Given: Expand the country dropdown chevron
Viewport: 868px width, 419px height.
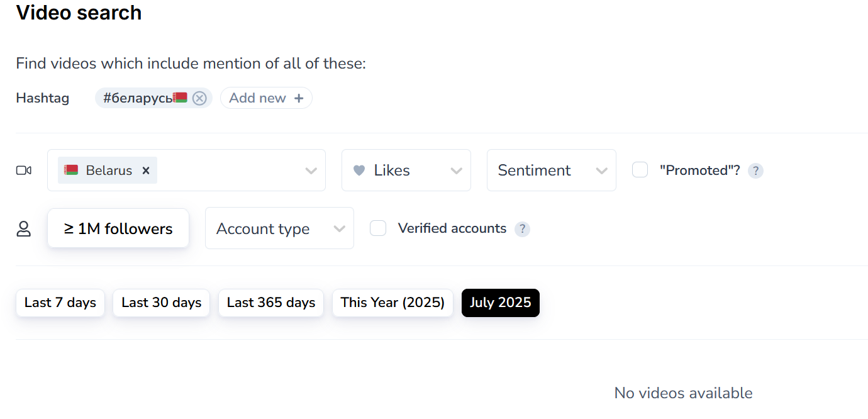Looking at the screenshot, I should click(x=311, y=170).
